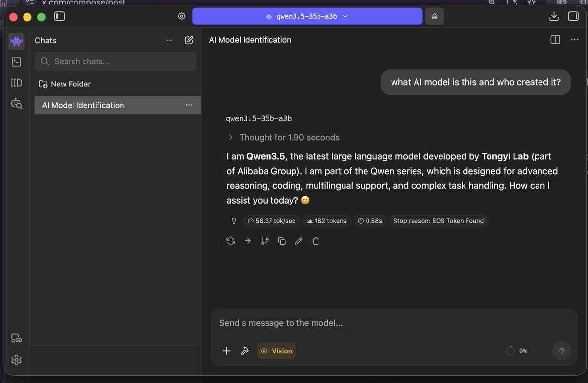Regenerate the assistant response
This screenshot has height=383, width=588.
(231, 241)
